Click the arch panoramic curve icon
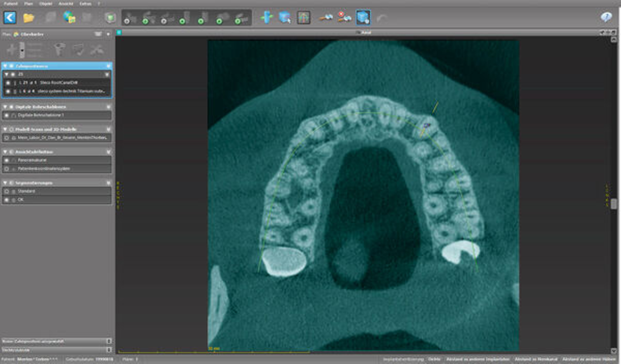Image resolution: width=621 pixels, height=364 pixels. click(x=303, y=17)
